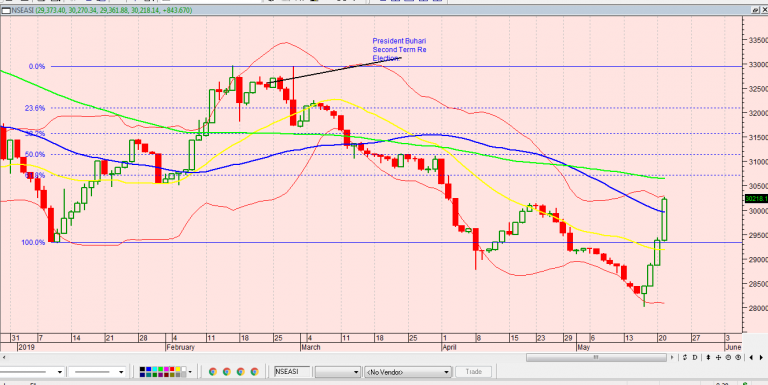Switch the chart to daily with the D button
Image resolution: width=768 pixels, height=385 pixels.
695,358
